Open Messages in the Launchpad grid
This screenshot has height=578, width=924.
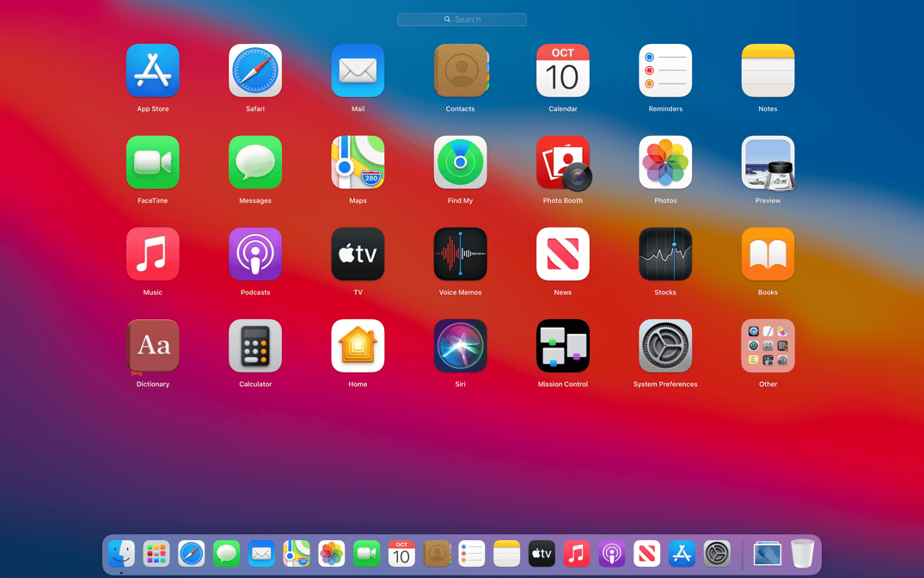point(255,163)
